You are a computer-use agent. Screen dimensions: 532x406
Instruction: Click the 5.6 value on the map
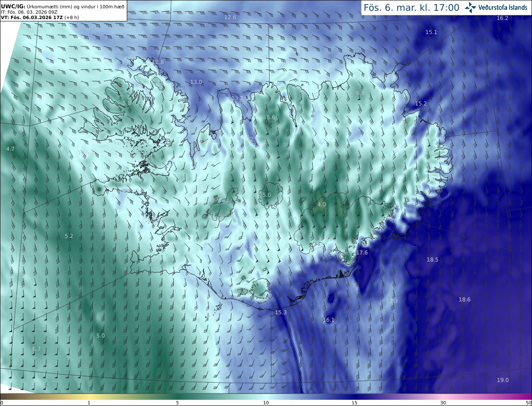tap(271, 117)
